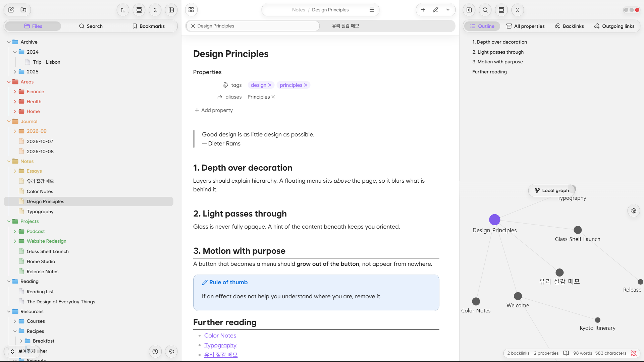Click the search icon in right sidebar
Image resolution: width=644 pixels, height=362 pixels.
pyautogui.click(x=485, y=10)
